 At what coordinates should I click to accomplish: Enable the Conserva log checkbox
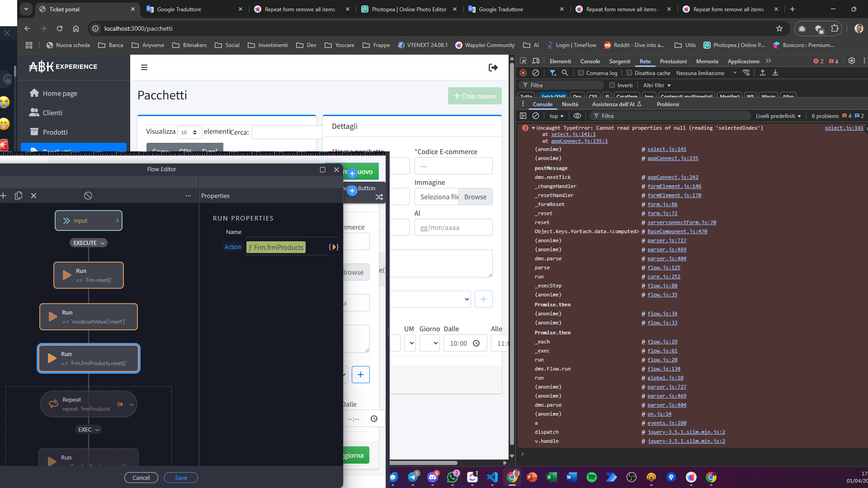[581, 73]
